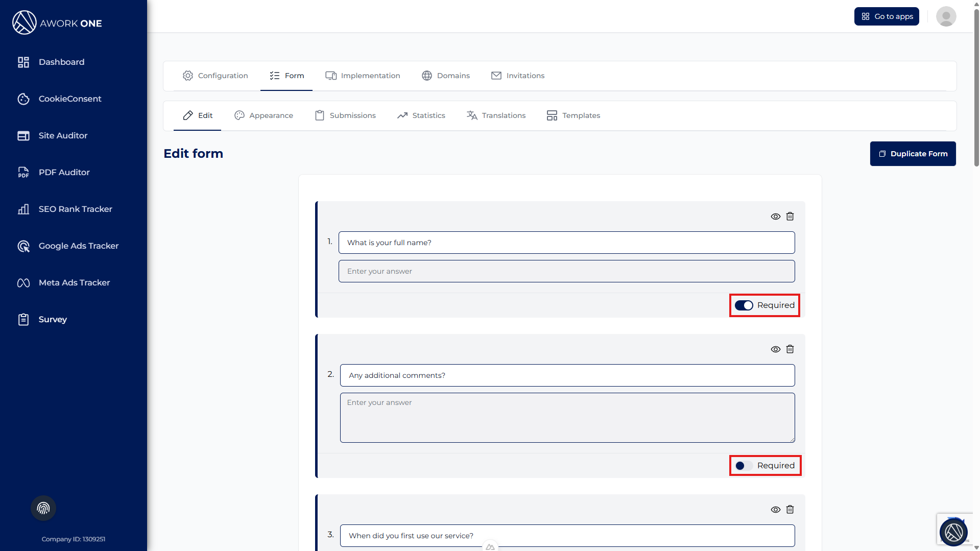The image size is (980, 551).
Task: Click the Go to apps button
Action: tap(887, 16)
